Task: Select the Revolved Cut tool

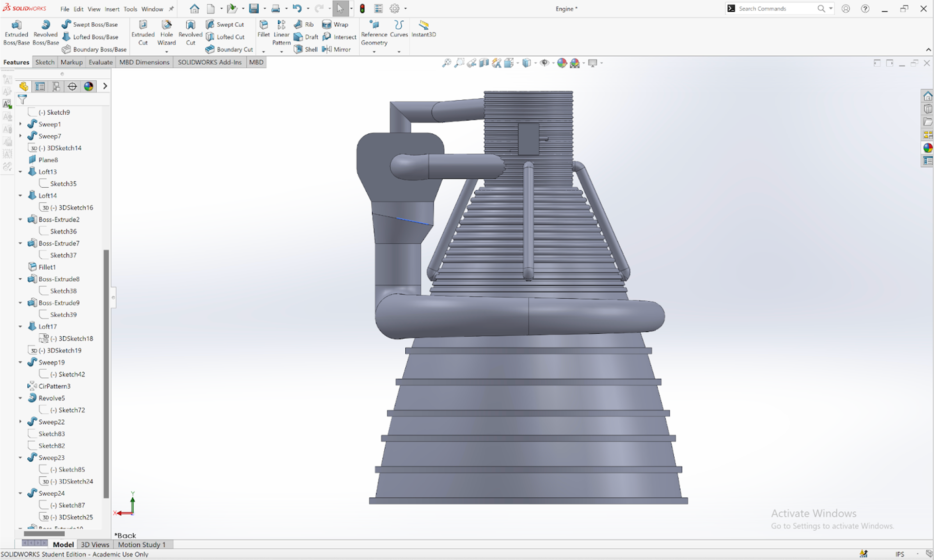Action: [x=190, y=33]
